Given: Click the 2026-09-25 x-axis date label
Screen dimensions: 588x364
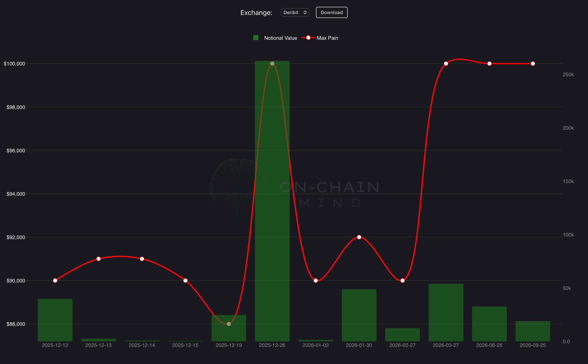Looking at the screenshot, I should click(x=533, y=345).
